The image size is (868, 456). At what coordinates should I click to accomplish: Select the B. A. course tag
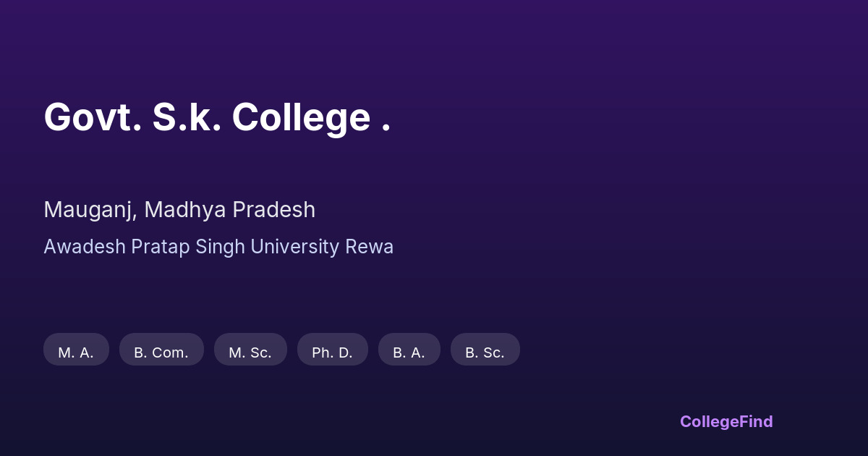tap(409, 350)
